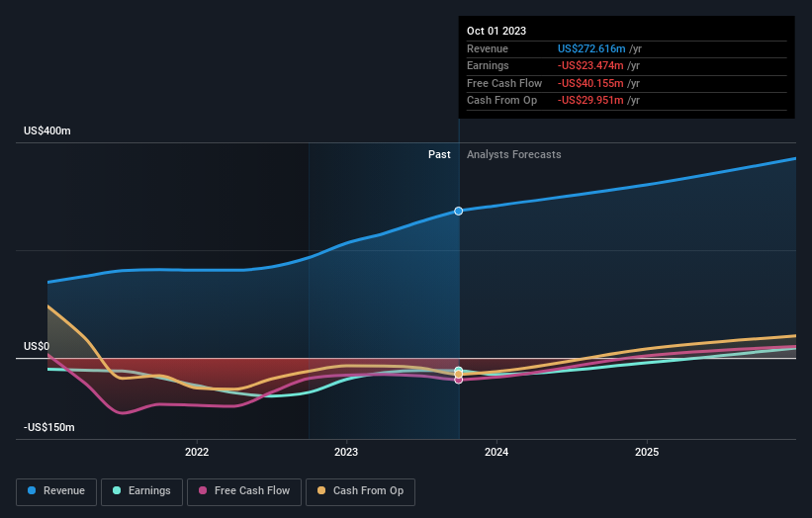Click the 2023 x-axis label

pyautogui.click(x=346, y=453)
